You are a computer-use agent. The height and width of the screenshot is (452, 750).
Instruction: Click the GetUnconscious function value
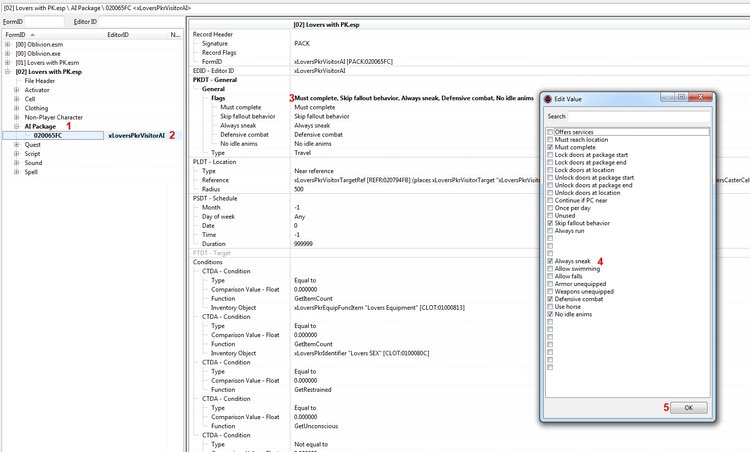[x=316, y=426]
